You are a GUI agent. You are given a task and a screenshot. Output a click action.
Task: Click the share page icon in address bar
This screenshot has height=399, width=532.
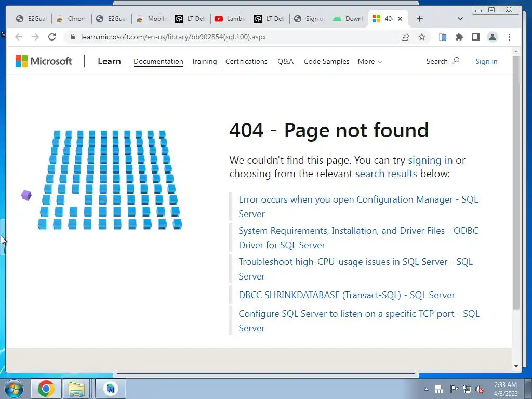coord(405,37)
